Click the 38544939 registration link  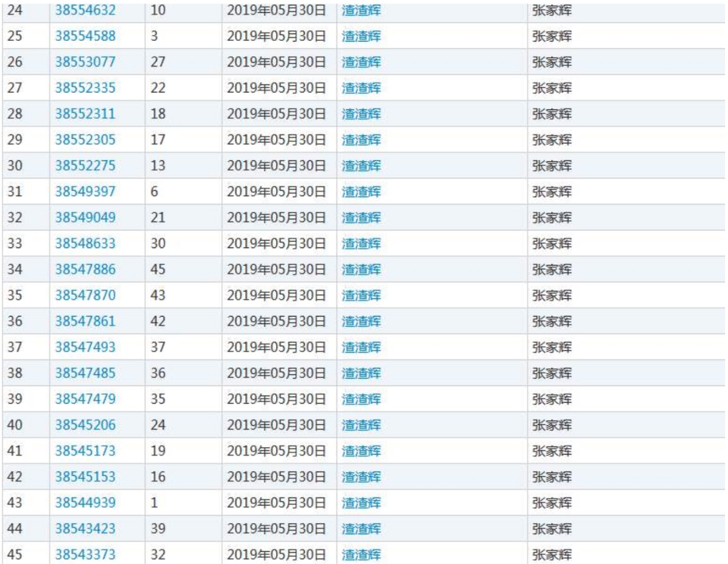[85, 503]
